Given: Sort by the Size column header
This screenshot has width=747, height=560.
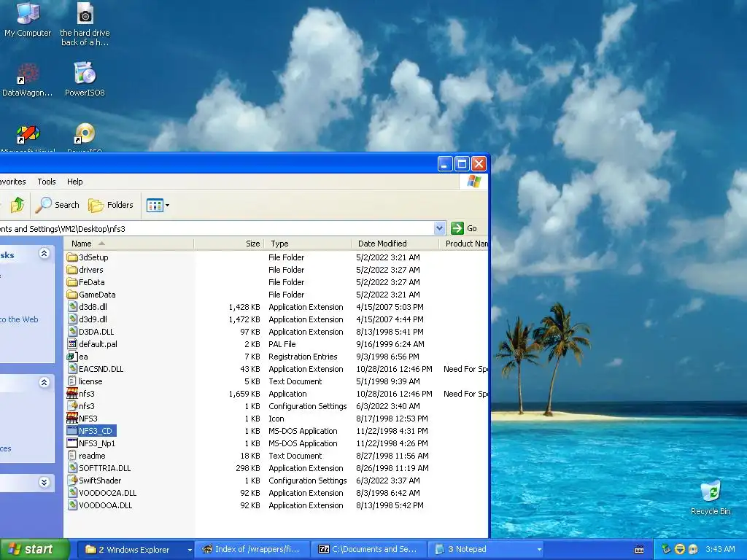Looking at the screenshot, I should coord(229,244).
